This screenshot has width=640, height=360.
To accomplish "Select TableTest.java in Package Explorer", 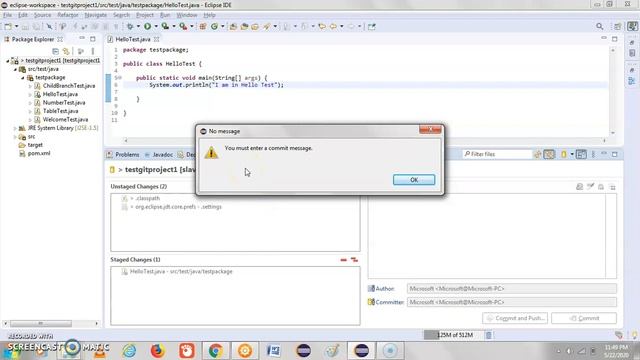I will tap(60, 111).
